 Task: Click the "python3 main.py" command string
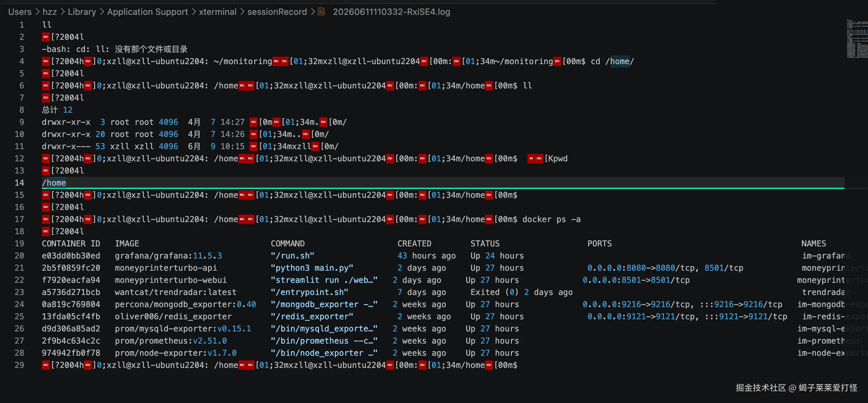point(312,268)
